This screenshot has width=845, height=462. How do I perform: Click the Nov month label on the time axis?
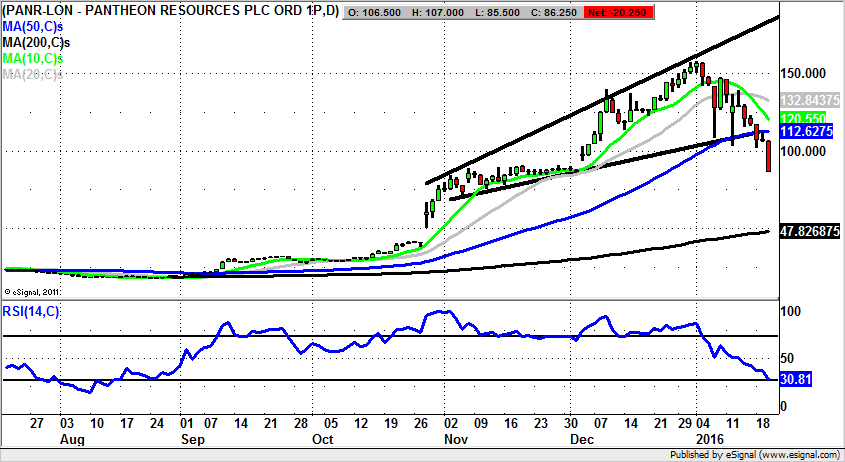click(455, 439)
